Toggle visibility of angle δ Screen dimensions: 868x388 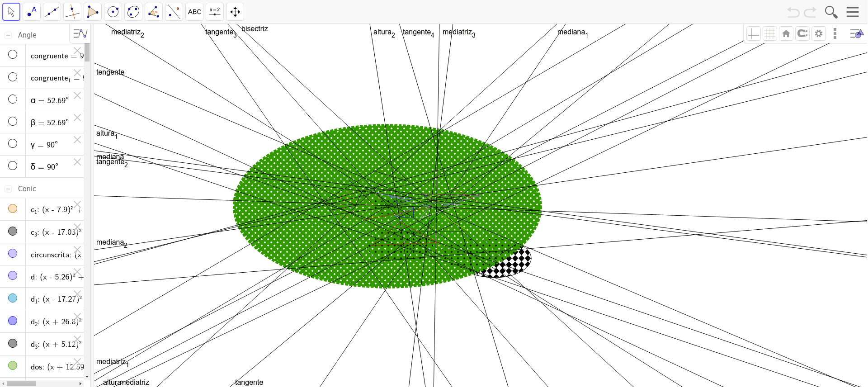[13, 166]
